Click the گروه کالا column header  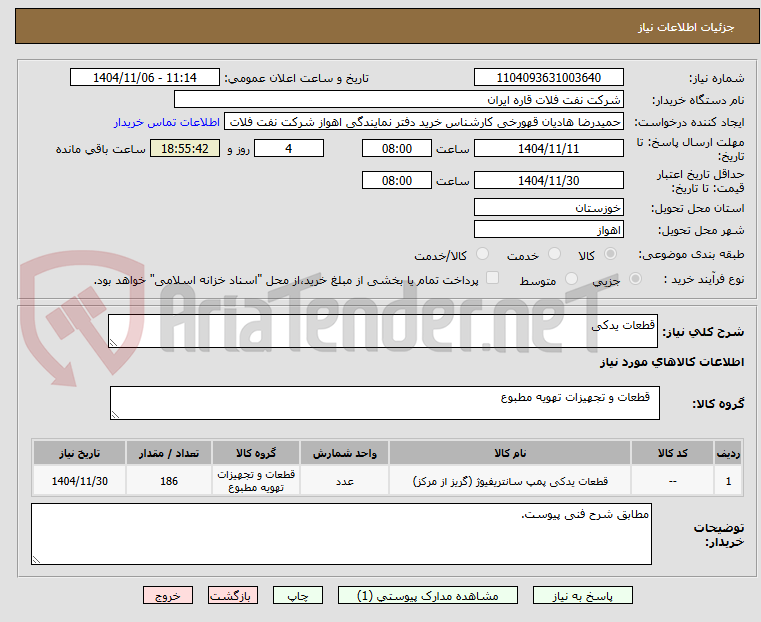[256, 453]
